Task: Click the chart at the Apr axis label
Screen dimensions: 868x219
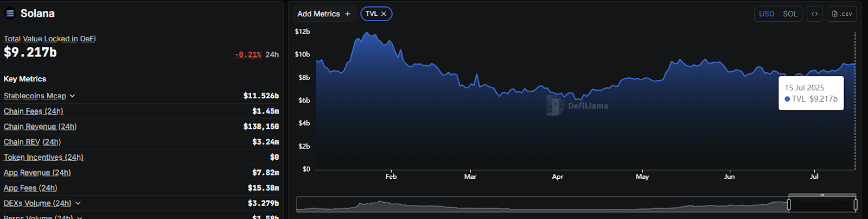Action: click(557, 177)
